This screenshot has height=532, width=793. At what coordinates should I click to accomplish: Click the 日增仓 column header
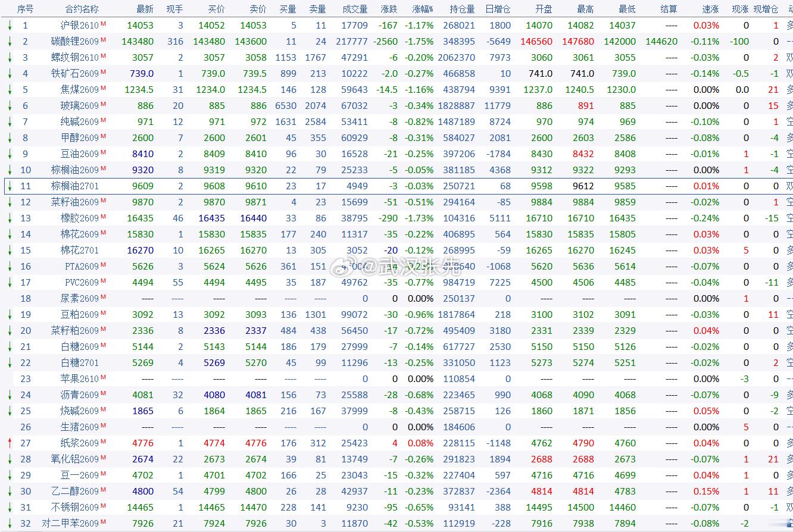(x=498, y=9)
